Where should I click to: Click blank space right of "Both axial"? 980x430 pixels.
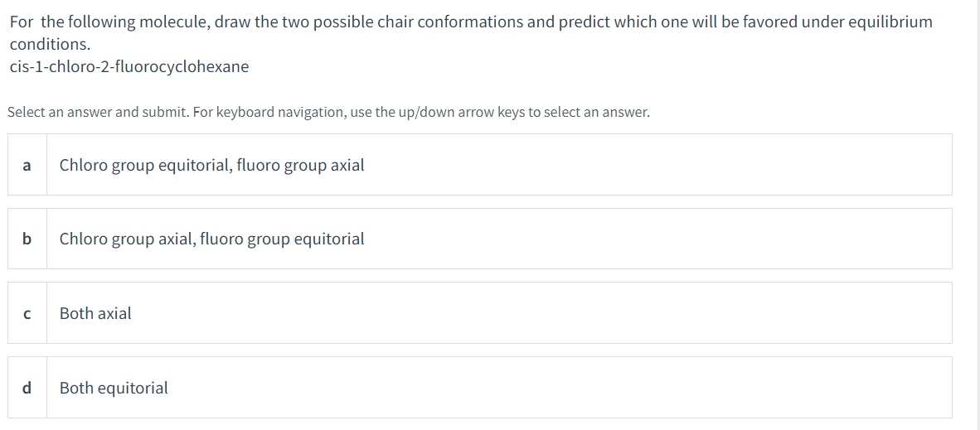tap(539, 313)
